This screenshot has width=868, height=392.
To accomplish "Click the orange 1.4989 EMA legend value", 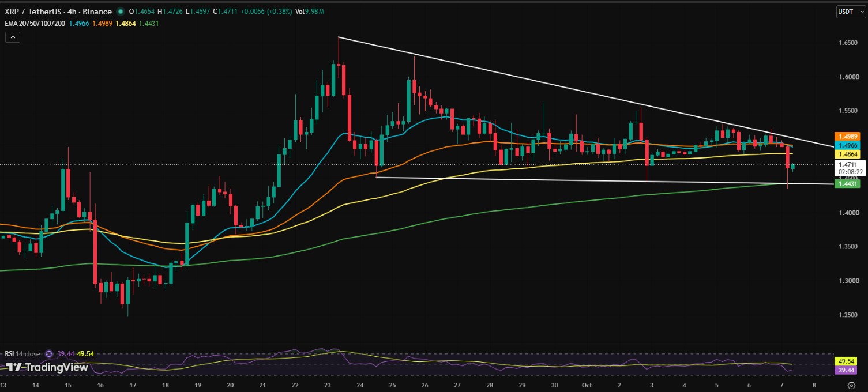I will pyautogui.click(x=103, y=23).
